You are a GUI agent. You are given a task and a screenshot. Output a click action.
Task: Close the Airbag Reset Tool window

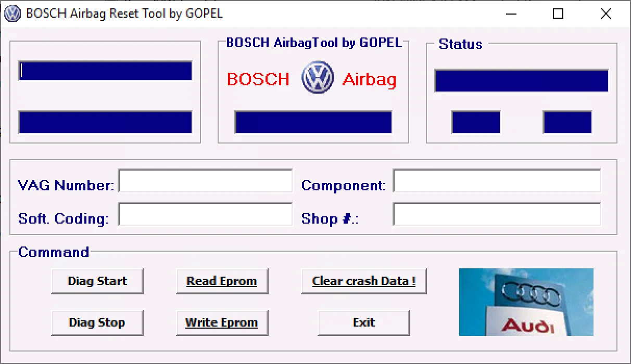point(606,14)
